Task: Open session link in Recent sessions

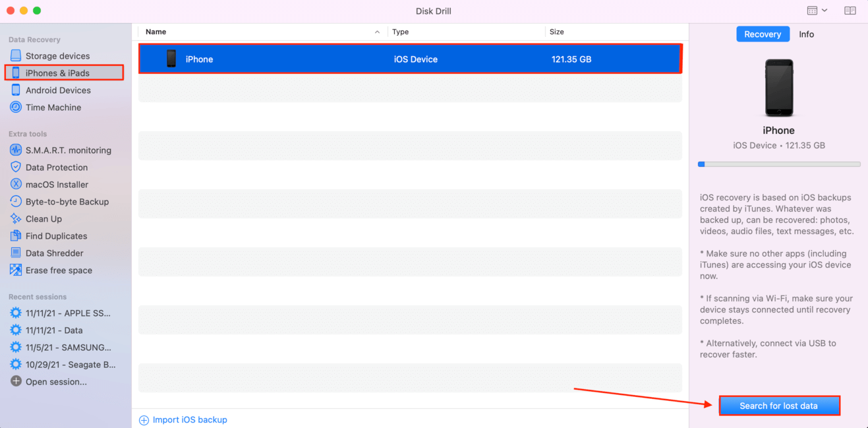Action: click(x=56, y=382)
